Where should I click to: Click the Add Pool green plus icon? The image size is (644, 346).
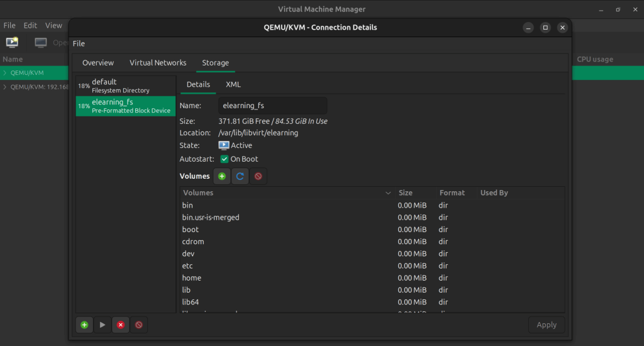(x=84, y=325)
